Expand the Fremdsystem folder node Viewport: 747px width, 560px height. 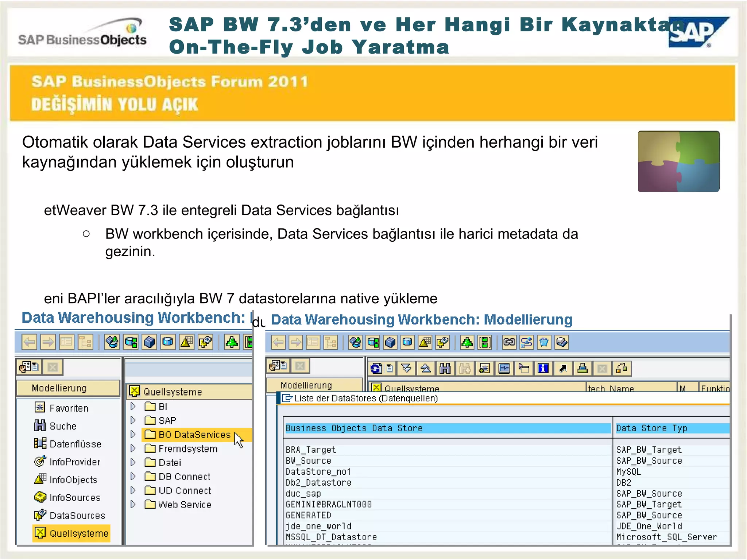point(133,448)
